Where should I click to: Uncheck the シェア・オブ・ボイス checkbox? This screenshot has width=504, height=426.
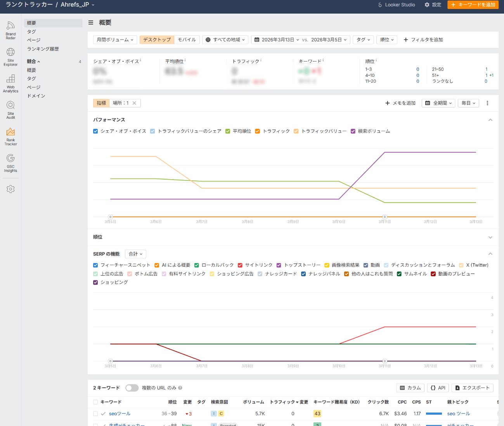point(95,131)
